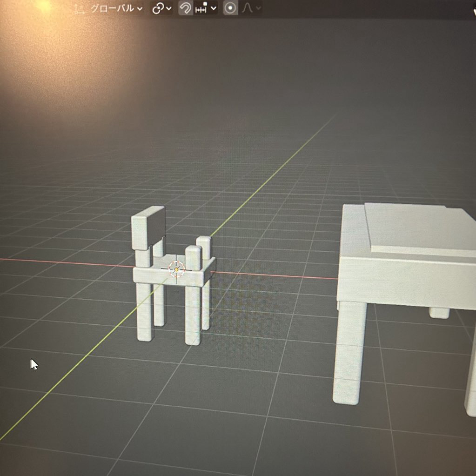The width and height of the screenshot is (476, 476).
Task: Click the table's small back leg
Action: (439, 313)
